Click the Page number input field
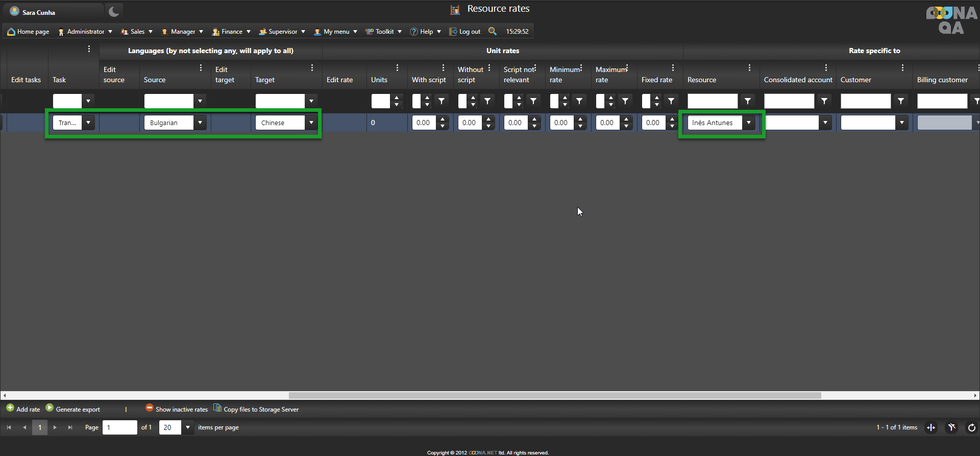This screenshot has height=456, width=980. 119,427
